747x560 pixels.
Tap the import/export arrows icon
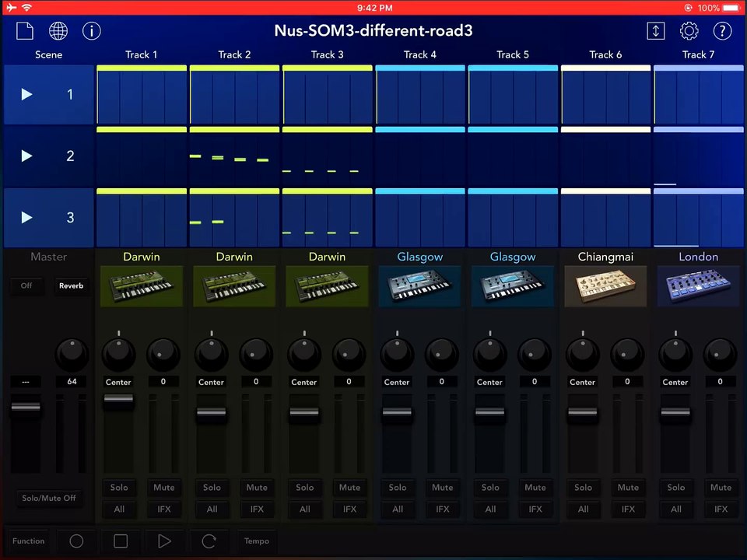tap(655, 31)
